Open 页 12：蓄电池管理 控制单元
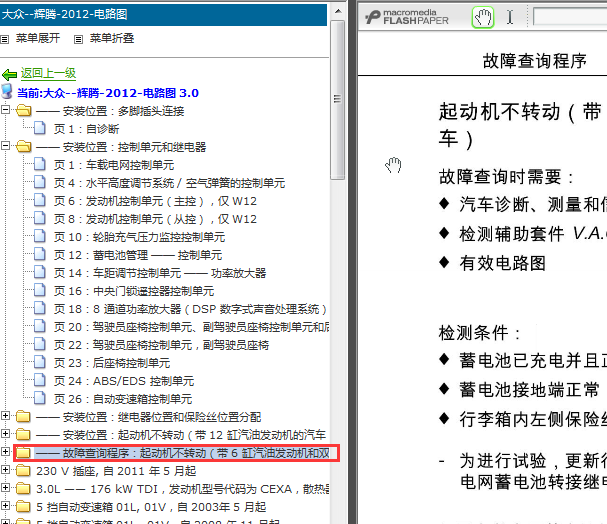The image size is (607, 524). coord(138,255)
